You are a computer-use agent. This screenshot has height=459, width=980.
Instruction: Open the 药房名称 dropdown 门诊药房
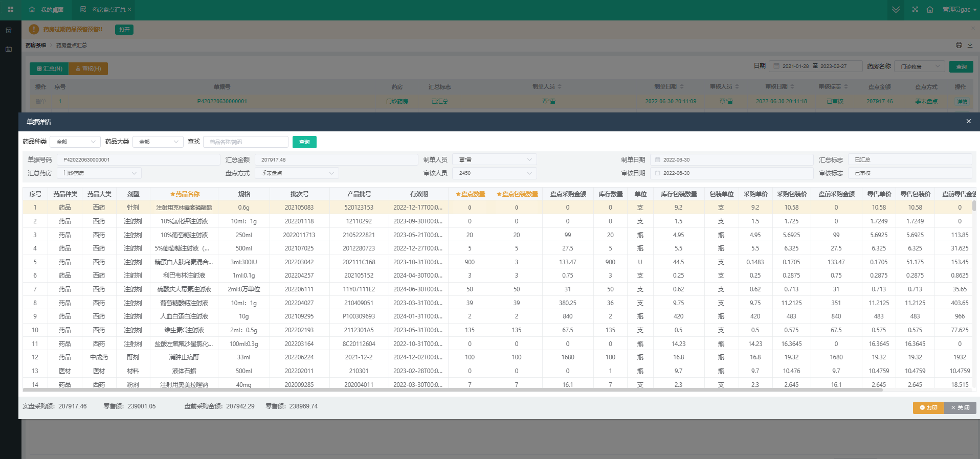tap(920, 66)
